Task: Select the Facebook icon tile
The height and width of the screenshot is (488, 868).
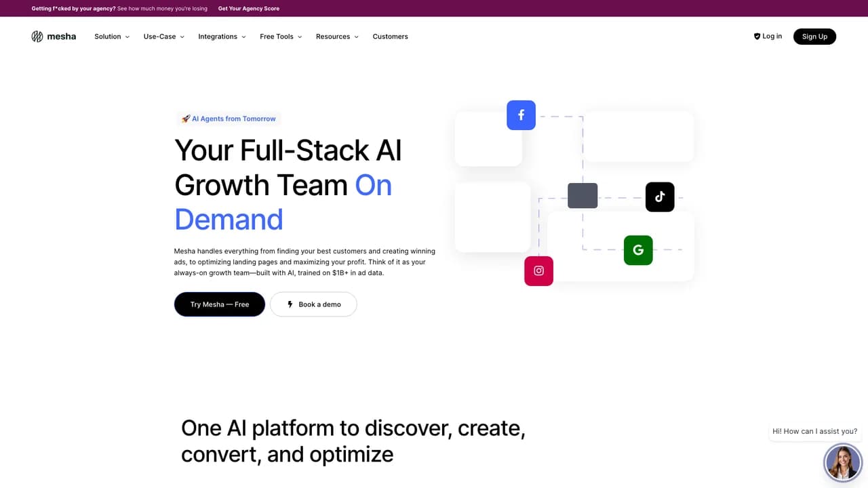Action: click(521, 115)
